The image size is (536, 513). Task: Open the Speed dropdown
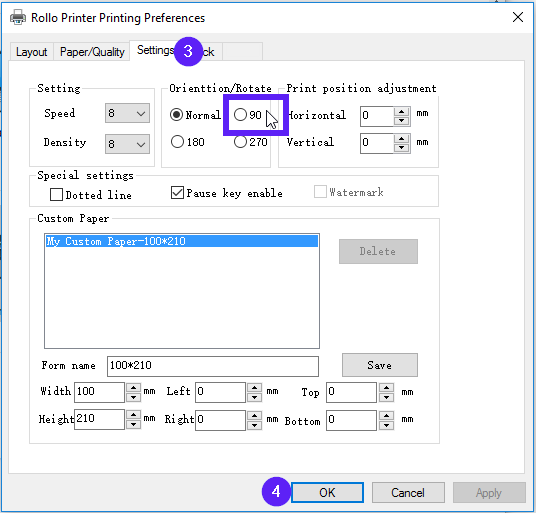tap(127, 113)
